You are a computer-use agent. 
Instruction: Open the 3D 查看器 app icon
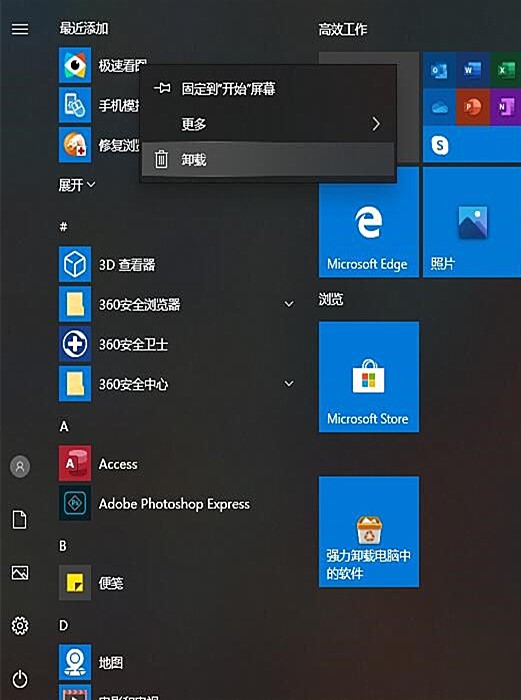pos(75,264)
